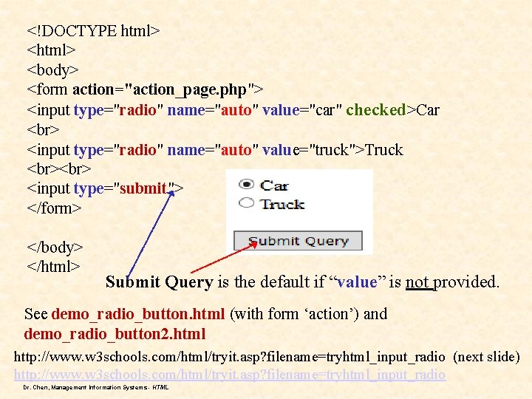Click the form action="action_page.php" line
The width and height of the screenshot is (532, 399).
[x=145, y=90]
